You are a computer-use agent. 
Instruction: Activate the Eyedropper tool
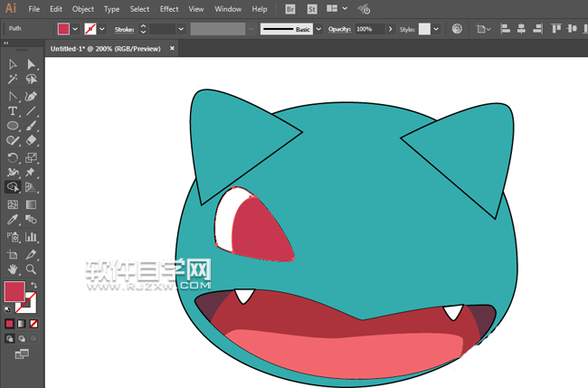[13, 220]
